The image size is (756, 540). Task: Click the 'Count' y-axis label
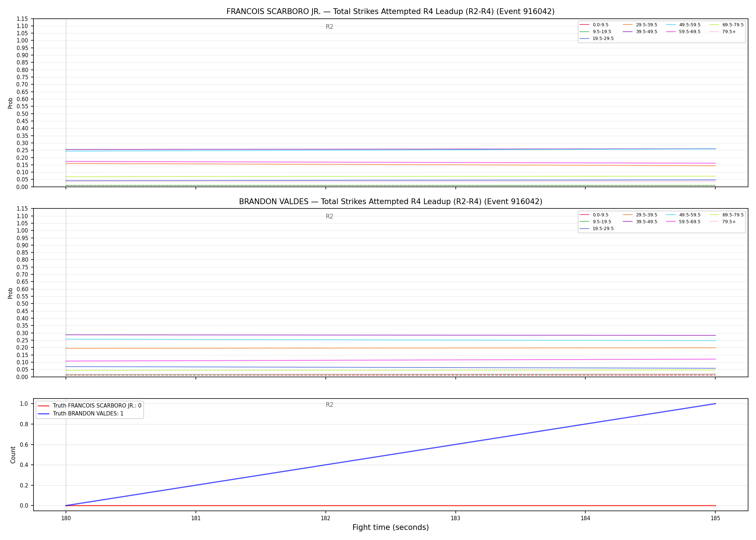(13, 455)
